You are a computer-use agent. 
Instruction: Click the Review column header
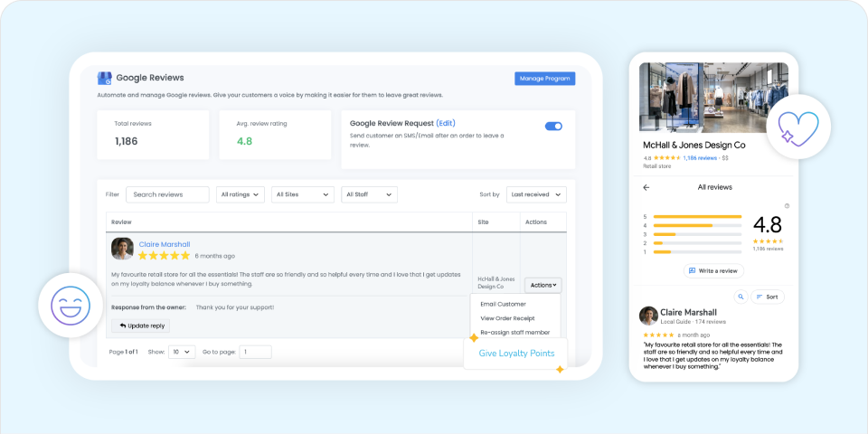(121, 222)
